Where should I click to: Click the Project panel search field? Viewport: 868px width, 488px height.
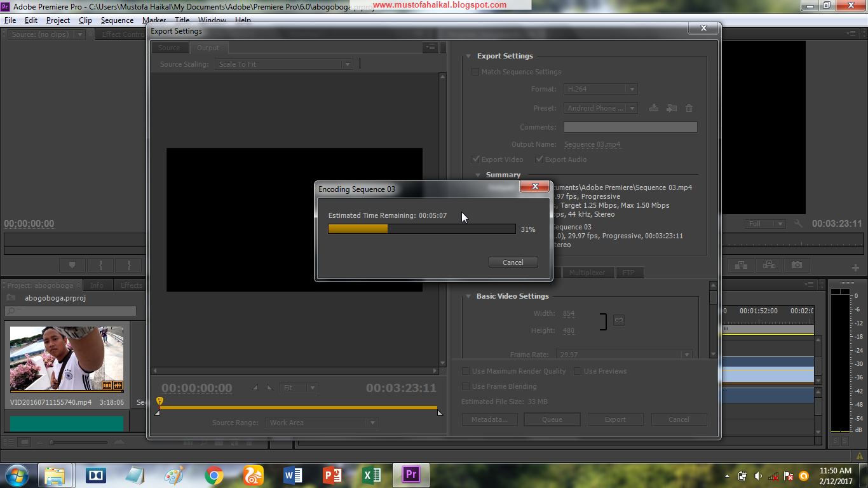pos(71,311)
